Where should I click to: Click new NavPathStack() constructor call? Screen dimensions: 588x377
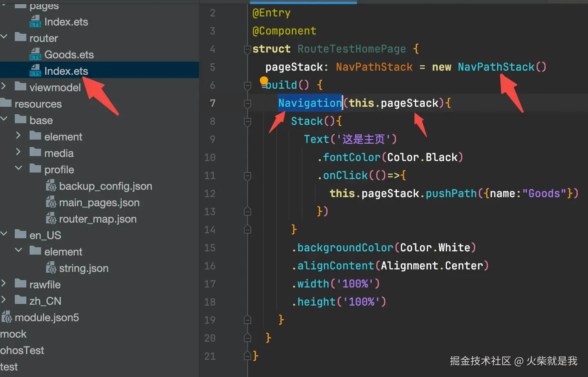click(x=489, y=67)
